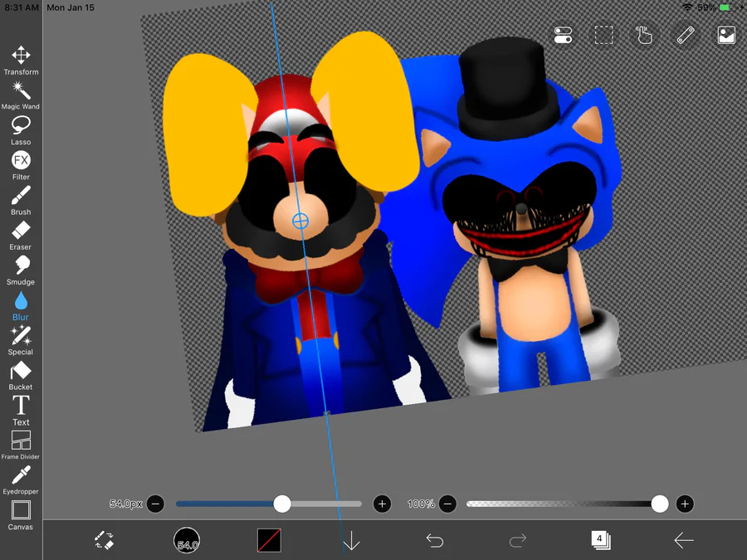Screen dimensions: 747x560
Task: Check battery indicator in status bar
Action: [x=725, y=7]
